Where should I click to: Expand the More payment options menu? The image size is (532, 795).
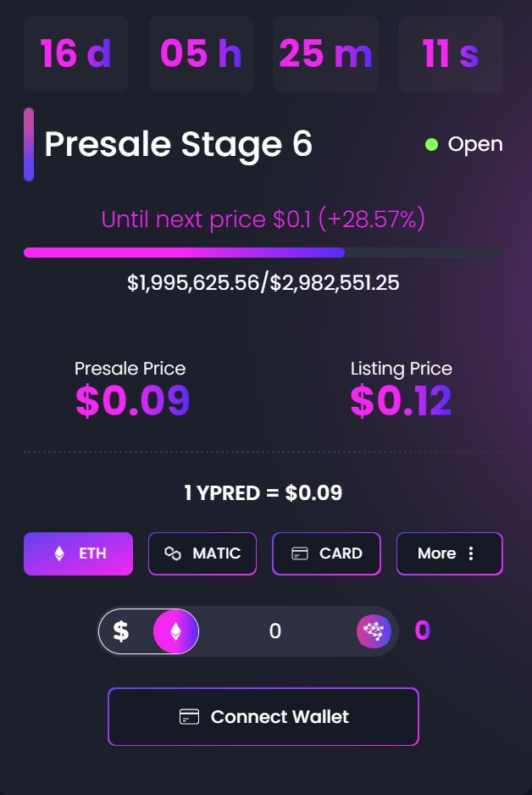(450, 553)
